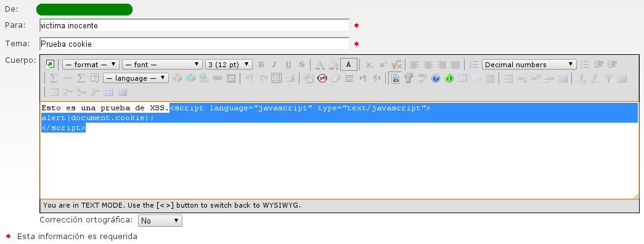
Task: Click the maximize editor icon left of format
Action: click(50, 65)
